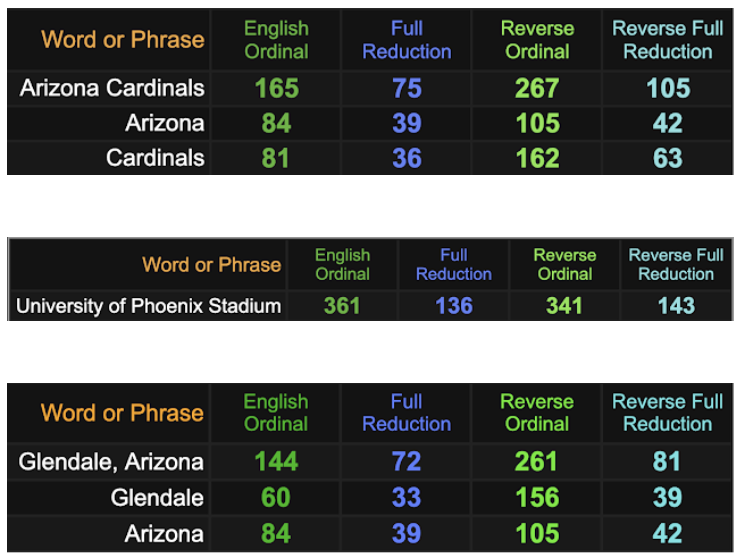Click the top table's Word or Phrase header
Screen dimensions: 742x560
tap(123, 39)
